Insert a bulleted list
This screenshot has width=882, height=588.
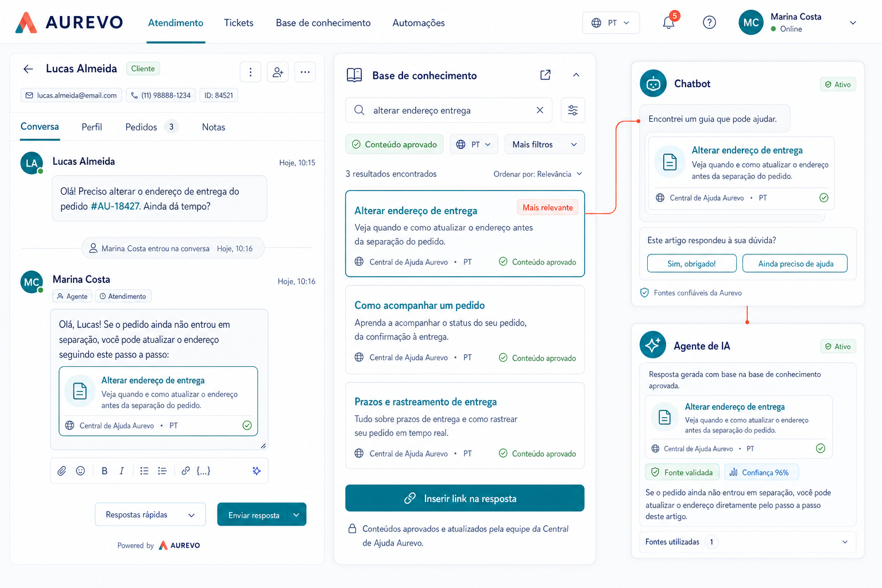(x=144, y=471)
